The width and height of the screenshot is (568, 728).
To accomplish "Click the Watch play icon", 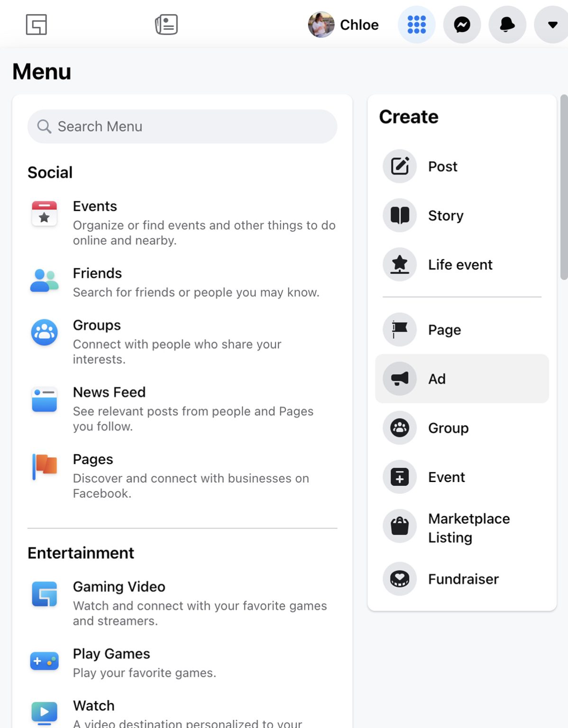I will point(44,712).
